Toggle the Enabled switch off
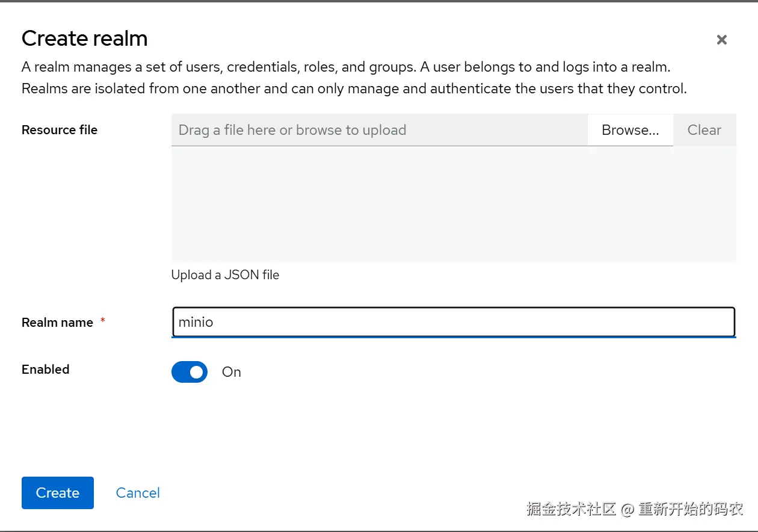758x532 pixels. pos(189,372)
